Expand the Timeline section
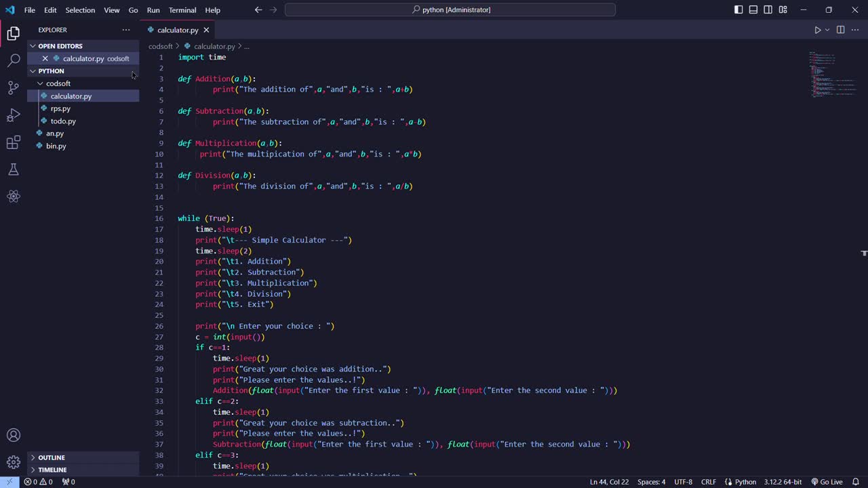Image resolution: width=868 pixels, height=488 pixels. coord(52,470)
